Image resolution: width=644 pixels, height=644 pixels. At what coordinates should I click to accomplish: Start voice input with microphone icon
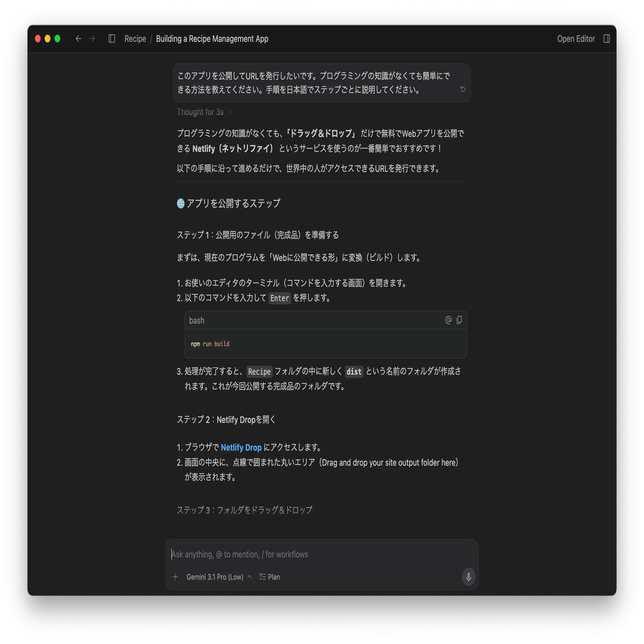(x=468, y=577)
